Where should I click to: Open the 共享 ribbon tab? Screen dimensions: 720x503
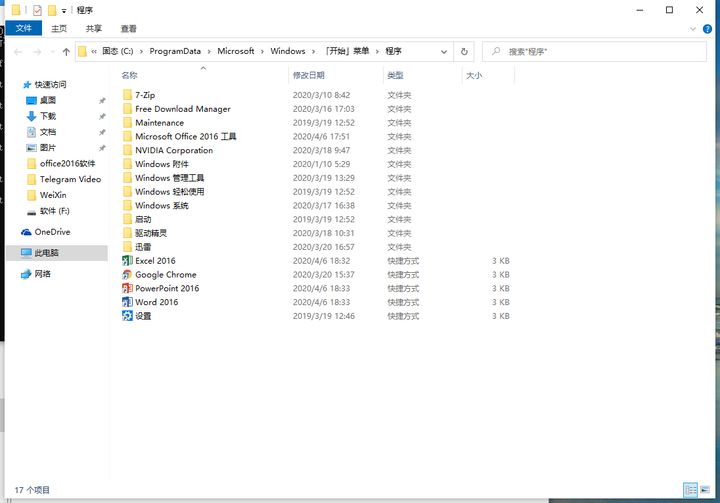(94, 28)
